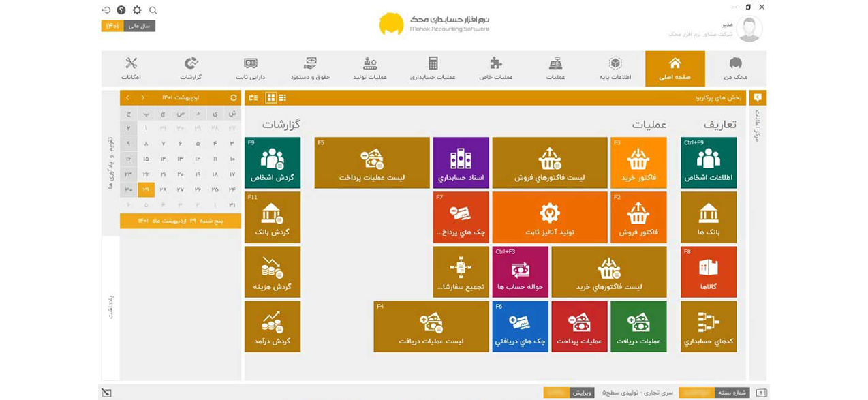Viewport: 868px width, 400px height.
Task: Click the settings gear icon in the header
Action: click(x=137, y=10)
